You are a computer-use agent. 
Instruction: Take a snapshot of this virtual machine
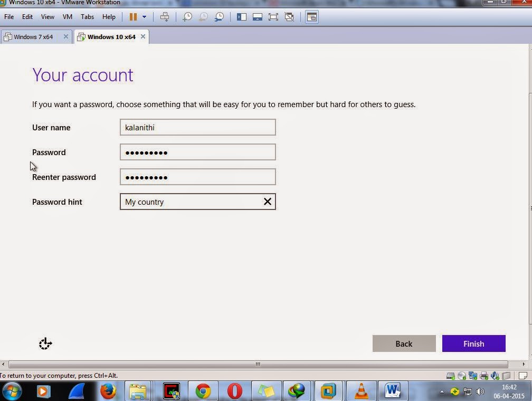click(x=187, y=16)
